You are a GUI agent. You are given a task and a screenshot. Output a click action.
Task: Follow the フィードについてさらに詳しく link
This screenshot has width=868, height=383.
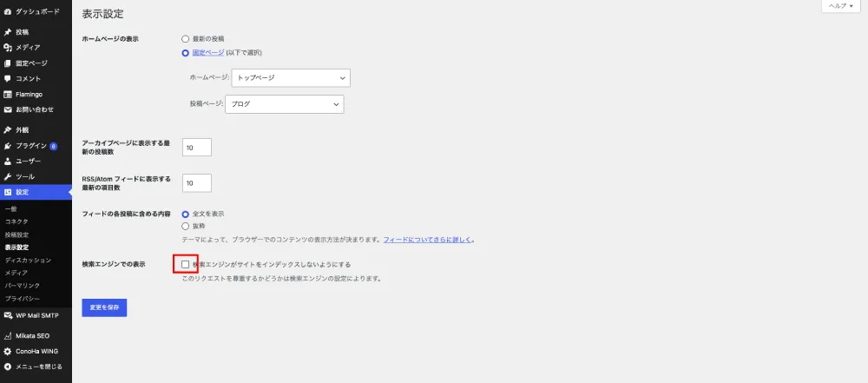point(427,240)
